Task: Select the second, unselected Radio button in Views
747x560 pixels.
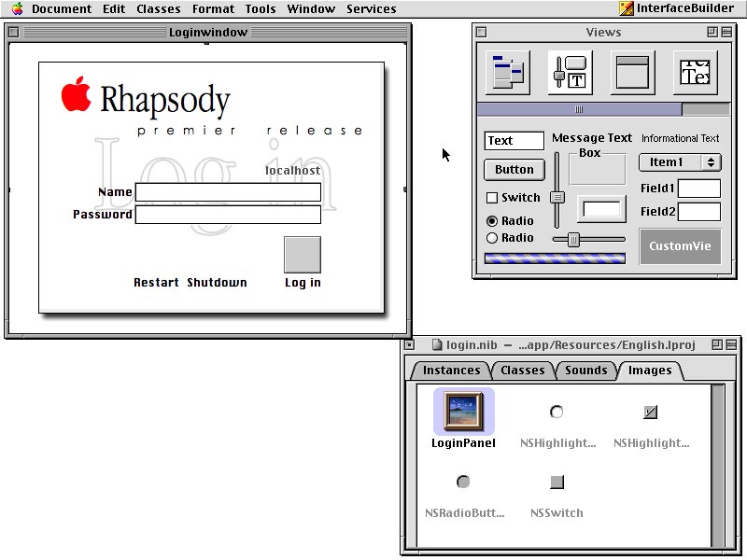Action: coord(492,238)
